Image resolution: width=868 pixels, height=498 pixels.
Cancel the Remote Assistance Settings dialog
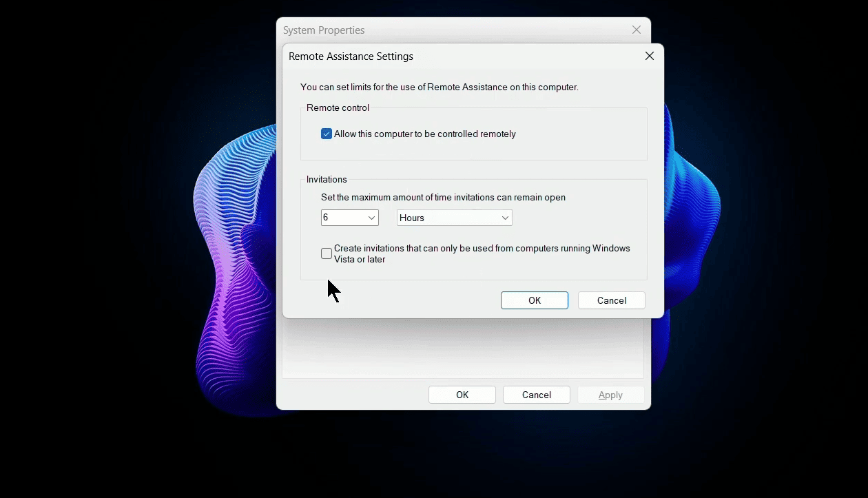[611, 300]
